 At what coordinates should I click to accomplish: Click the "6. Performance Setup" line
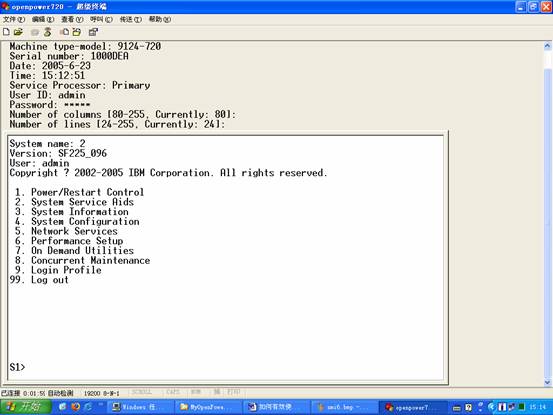(69, 241)
